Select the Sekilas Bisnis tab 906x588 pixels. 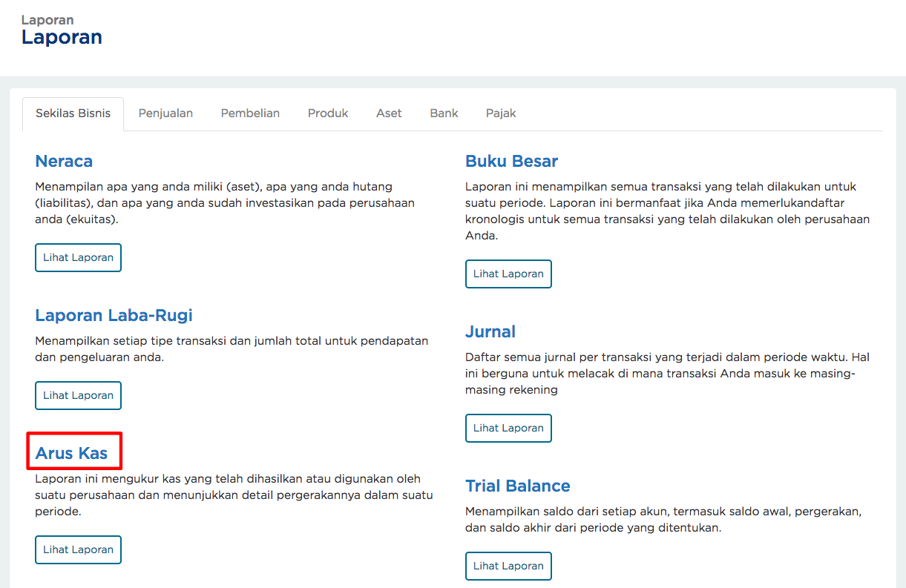tap(73, 113)
